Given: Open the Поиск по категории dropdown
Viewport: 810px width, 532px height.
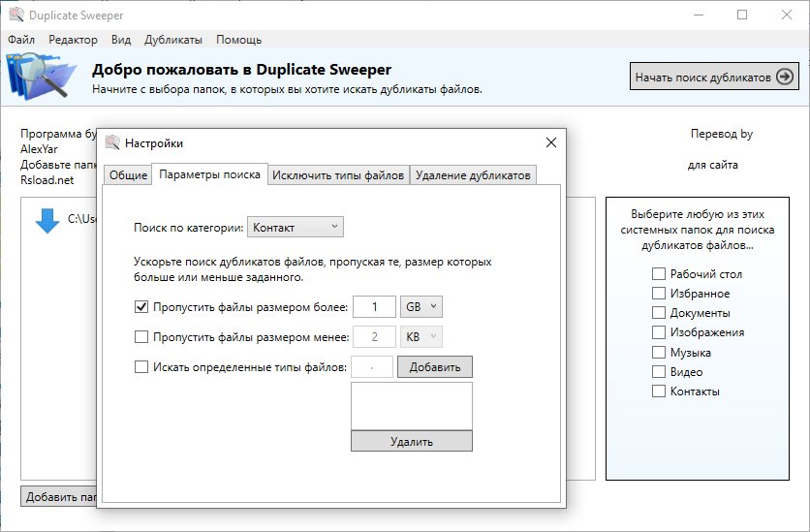Looking at the screenshot, I should pyautogui.click(x=296, y=227).
